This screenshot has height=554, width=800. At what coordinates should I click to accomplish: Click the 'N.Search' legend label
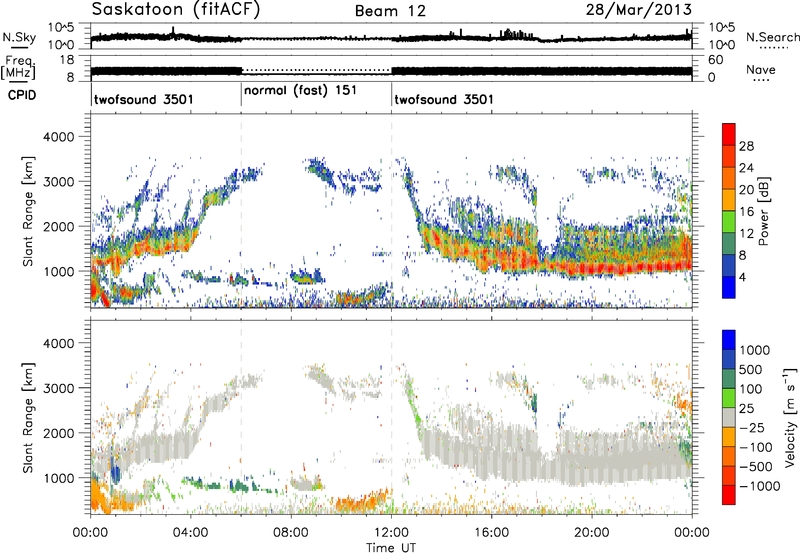click(x=772, y=37)
